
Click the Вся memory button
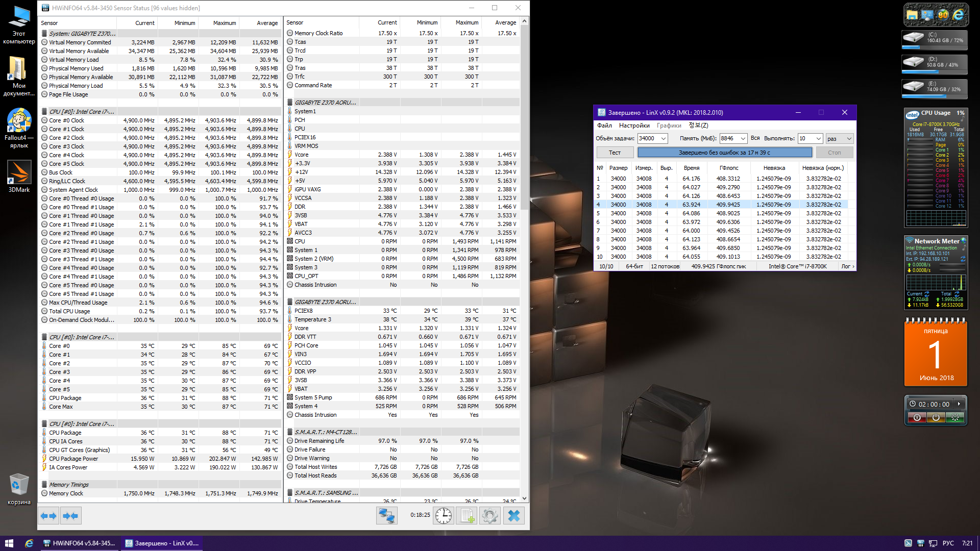[x=755, y=138]
